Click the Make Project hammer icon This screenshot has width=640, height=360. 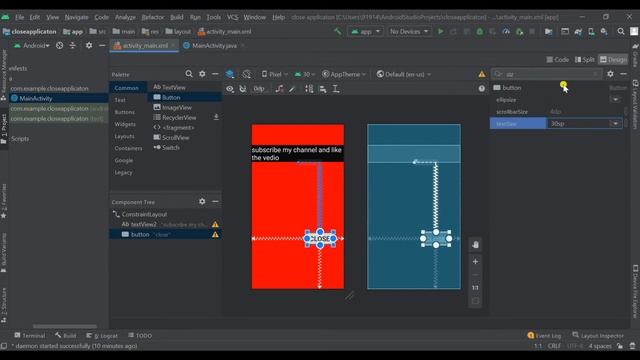338,31
